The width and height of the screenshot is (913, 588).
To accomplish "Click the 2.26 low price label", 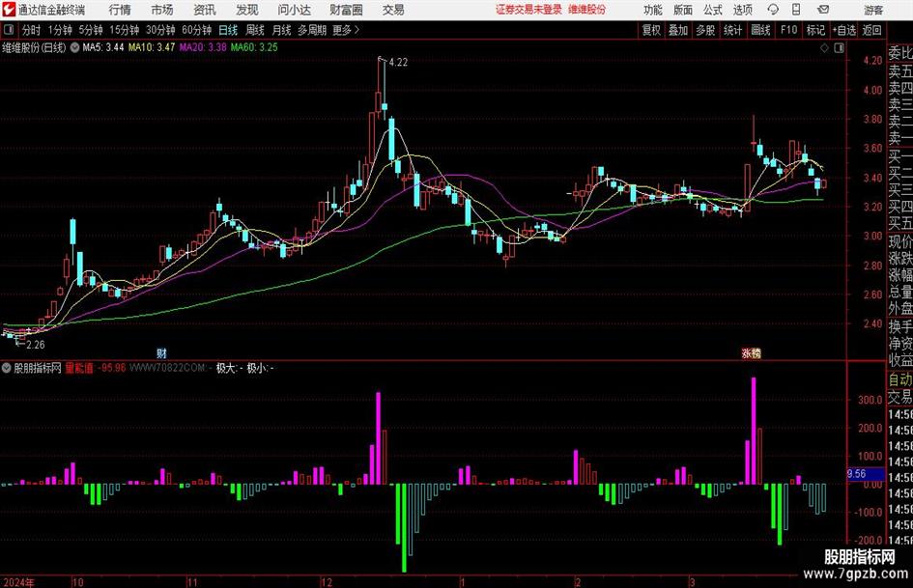I will click(36, 345).
